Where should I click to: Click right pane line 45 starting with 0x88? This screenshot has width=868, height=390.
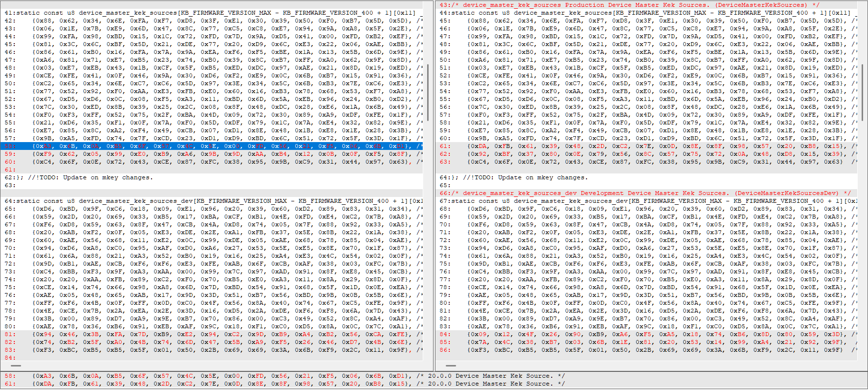(646, 21)
